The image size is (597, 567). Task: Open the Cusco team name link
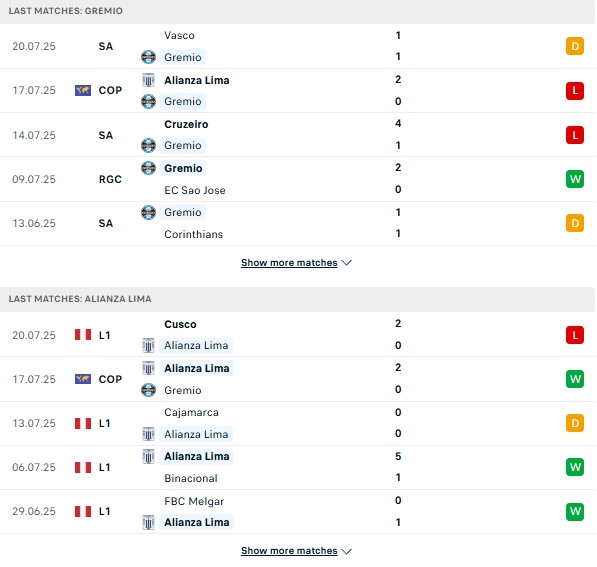(180, 324)
